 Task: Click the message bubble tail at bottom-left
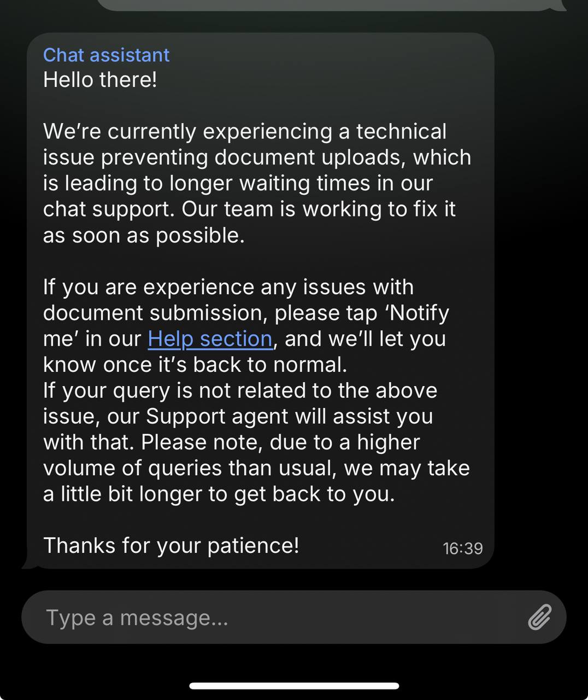(30, 563)
